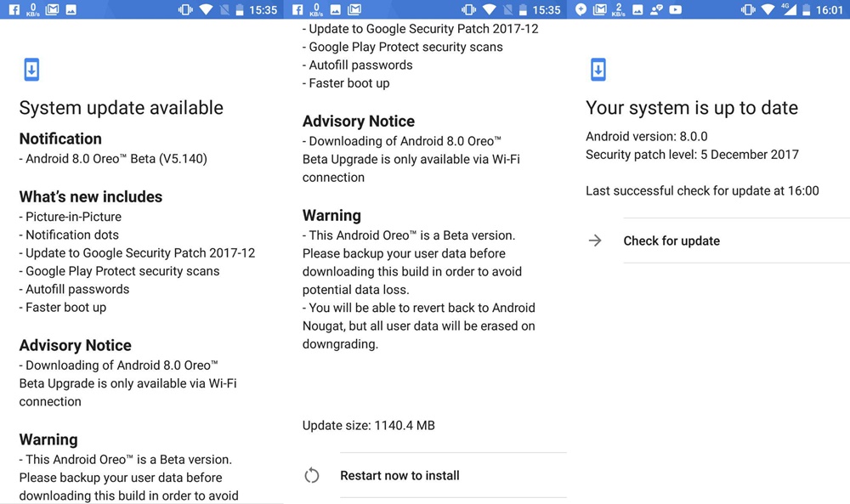Tap the Security patch level 5 December 2017 line
The width and height of the screenshot is (850, 504).
(692, 155)
